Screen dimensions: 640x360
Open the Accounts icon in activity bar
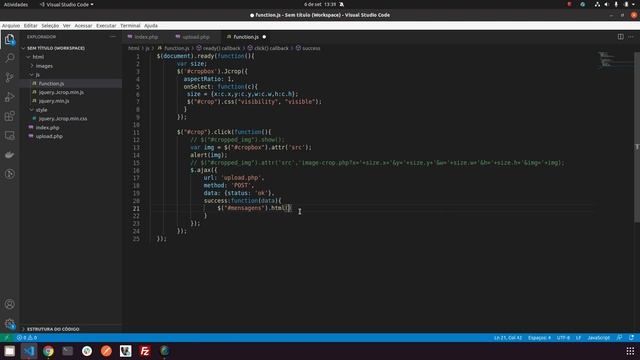point(9,304)
